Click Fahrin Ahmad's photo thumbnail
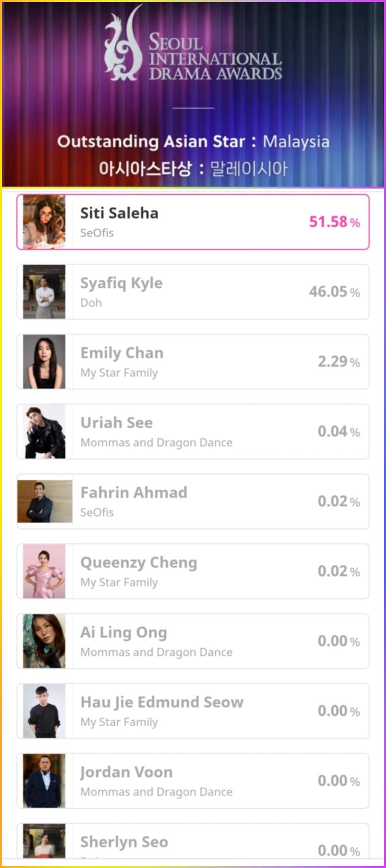Image resolution: width=386 pixels, height=868 pixels. 45,502
